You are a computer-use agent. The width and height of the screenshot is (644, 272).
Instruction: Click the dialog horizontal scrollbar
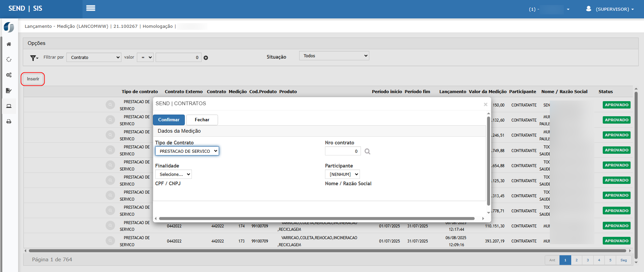click(317, 218)
